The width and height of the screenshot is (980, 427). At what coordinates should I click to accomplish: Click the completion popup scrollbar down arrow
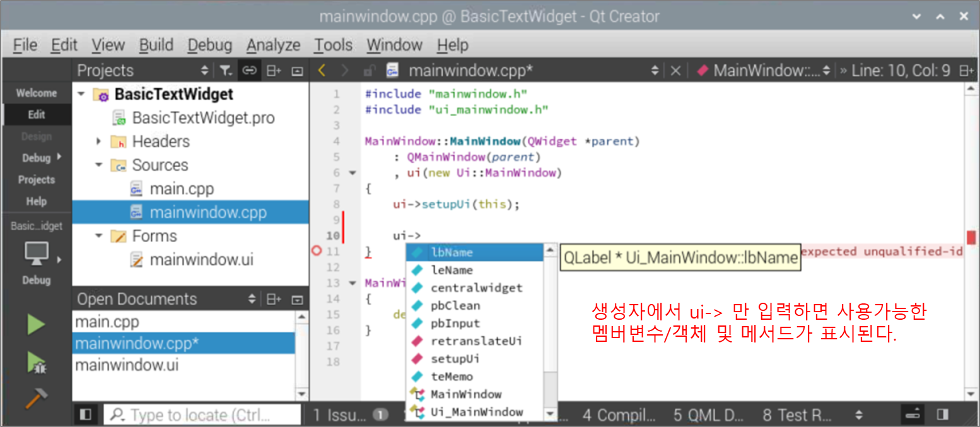point(550,414)
